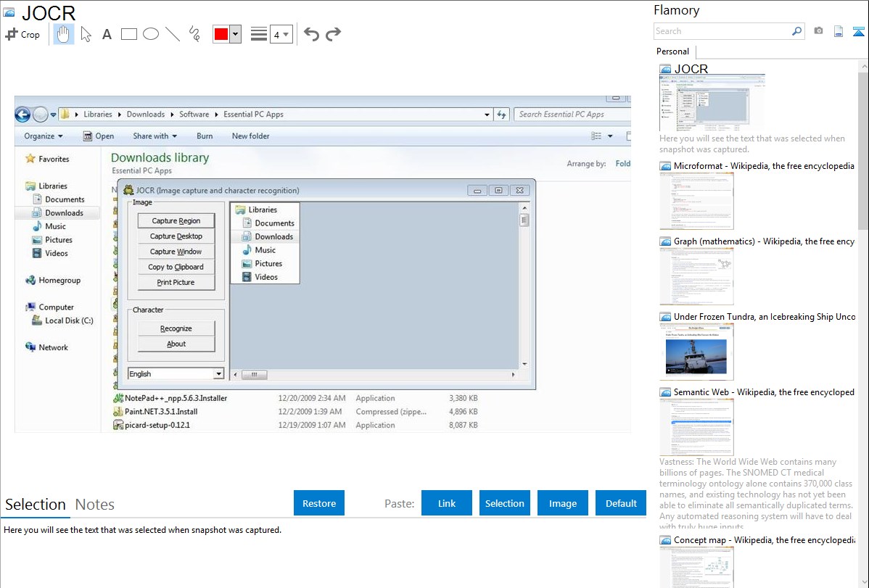869x588 pixels.
Task: Click the About button in JOCR
Action: (176, 344)
